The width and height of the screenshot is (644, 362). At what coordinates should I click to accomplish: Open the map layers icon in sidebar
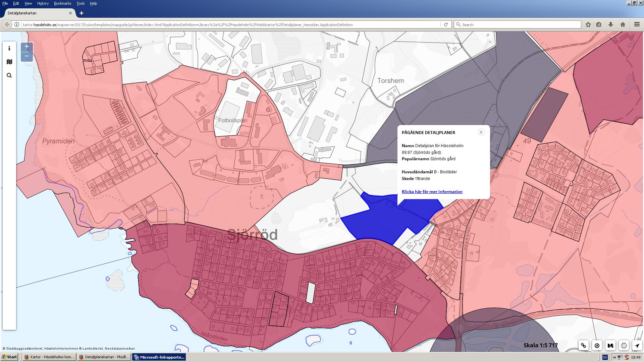point(9,62)
